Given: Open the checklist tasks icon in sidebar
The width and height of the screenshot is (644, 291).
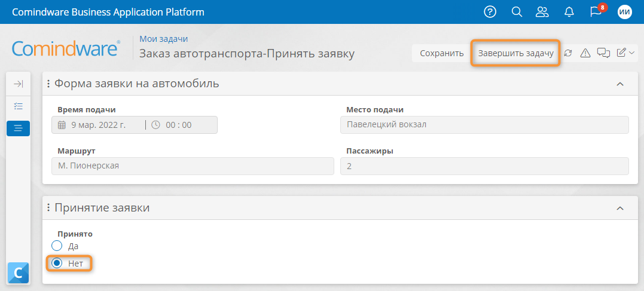Looking at the screenshot, I should click(x=18, y=106).
